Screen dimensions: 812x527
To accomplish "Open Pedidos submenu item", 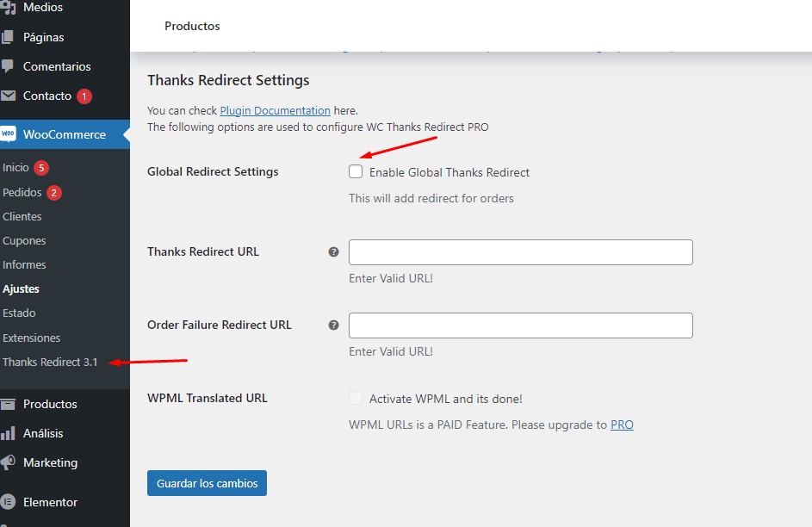I will coord(22,193).
